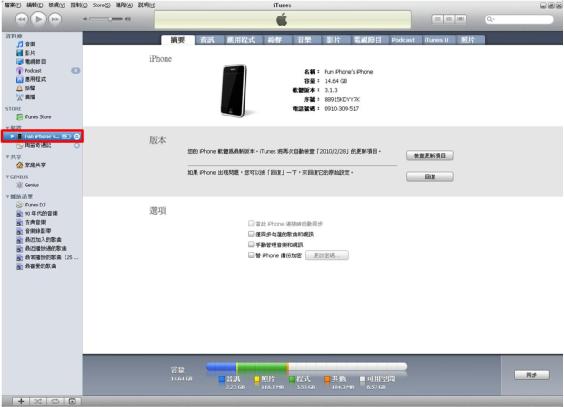Open 家庭共享 Home Sharing in the sidebar

(31, 165)
